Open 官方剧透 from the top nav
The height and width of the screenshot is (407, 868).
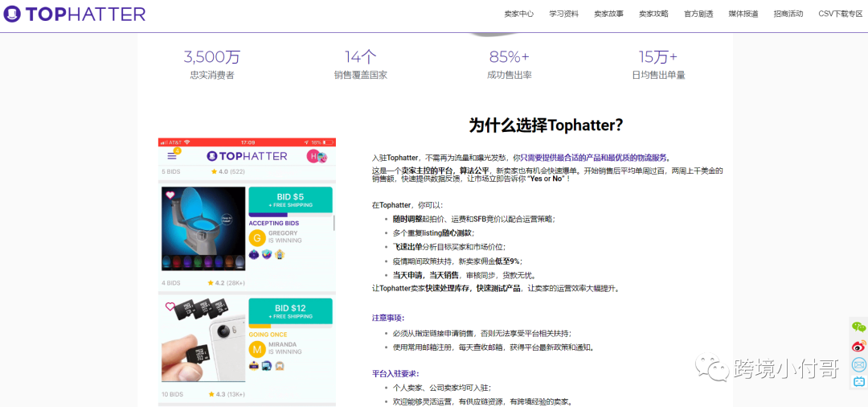(698, 14)
